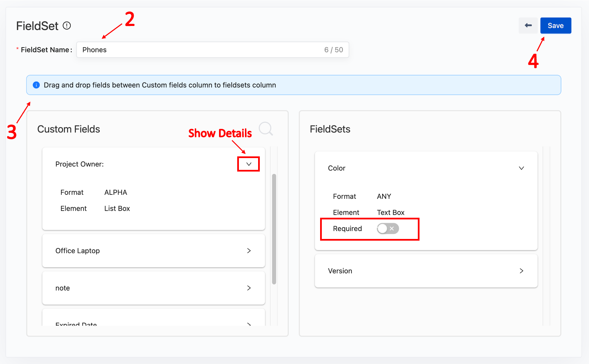589x364 pixels.
Task: Collapse the Color field details
Action: [x=521, y=168]
